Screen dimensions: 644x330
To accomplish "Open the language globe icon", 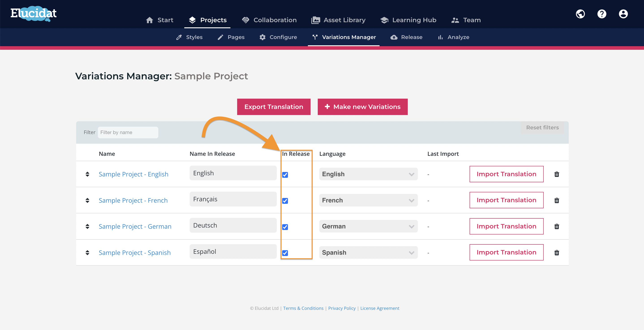I will coord(580,14).
